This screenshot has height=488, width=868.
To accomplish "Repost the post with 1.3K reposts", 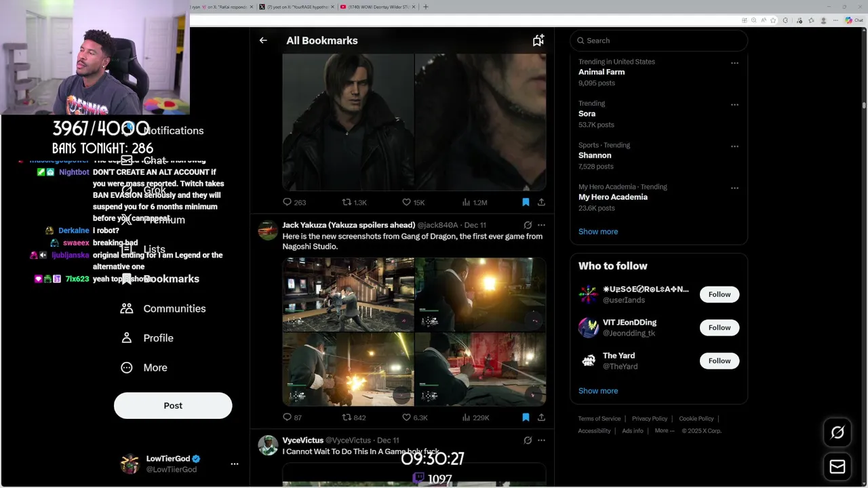I will point(355,202).
